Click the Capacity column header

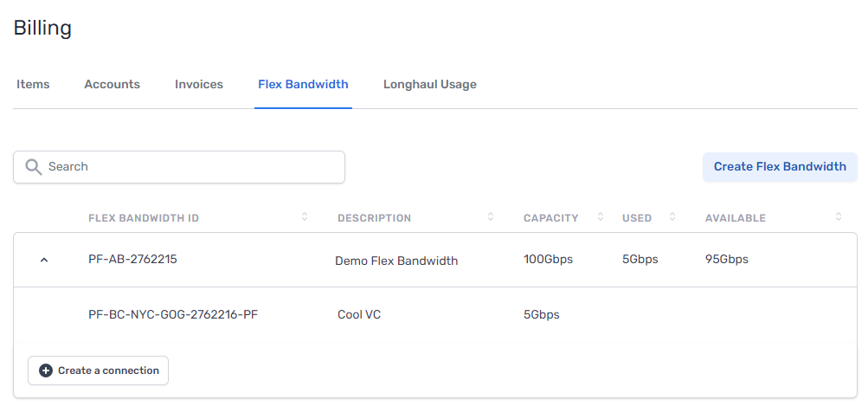click(550, 218)
